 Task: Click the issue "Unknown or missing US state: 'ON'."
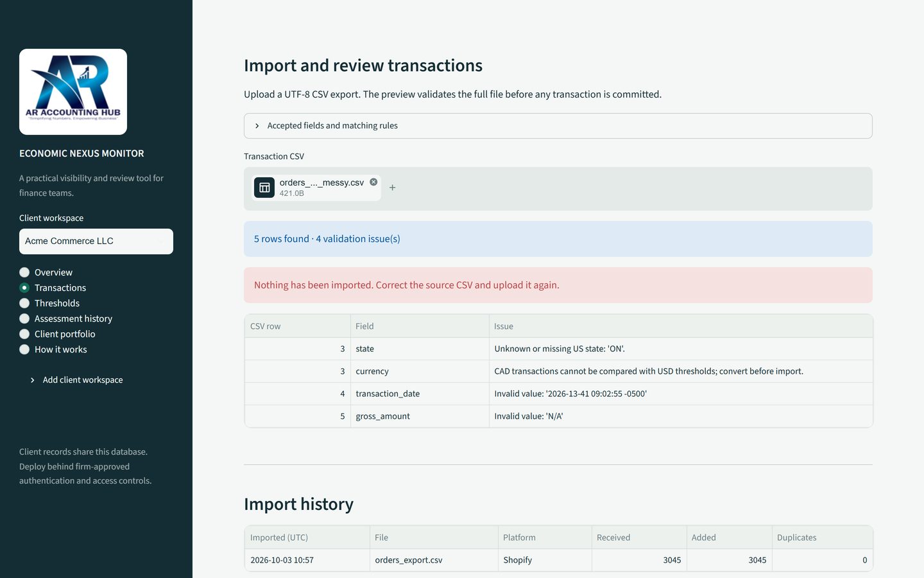[681, 349]
